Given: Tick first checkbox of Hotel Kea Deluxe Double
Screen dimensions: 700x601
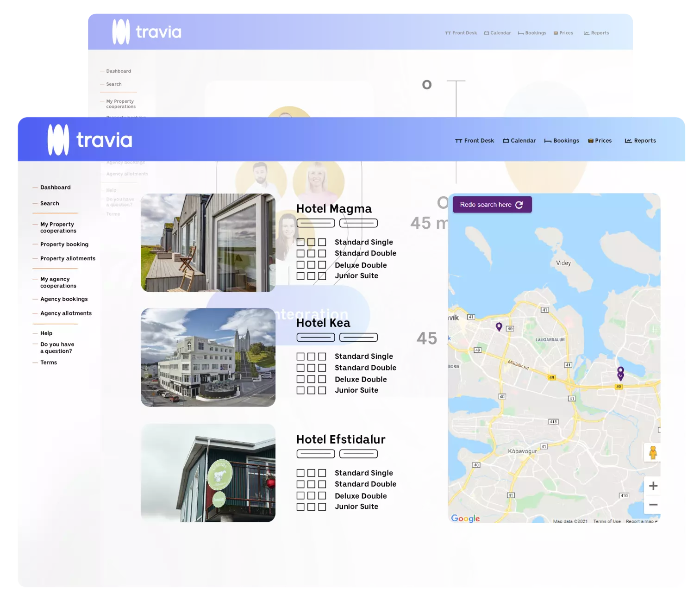Looking at the screenshot, I should coord(300,379).
